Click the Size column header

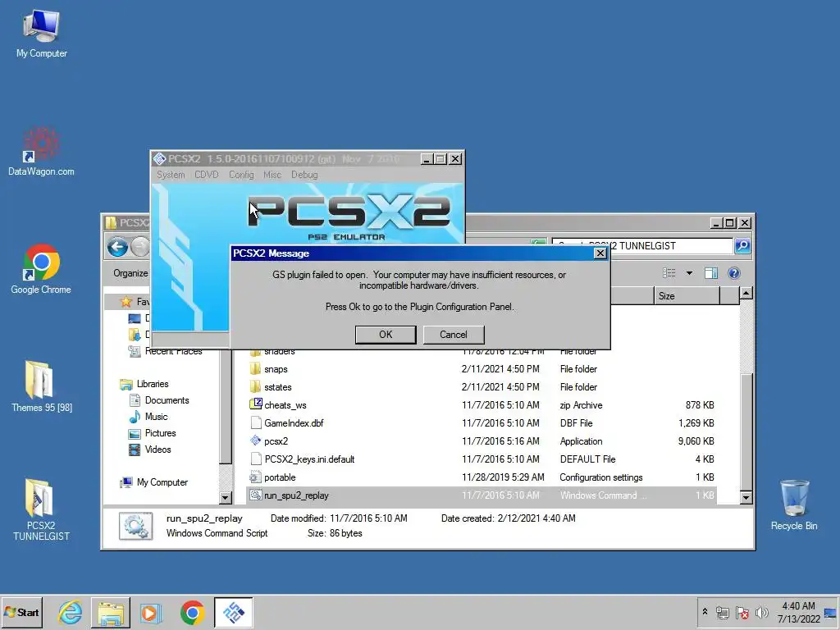(x=687, y=295)
